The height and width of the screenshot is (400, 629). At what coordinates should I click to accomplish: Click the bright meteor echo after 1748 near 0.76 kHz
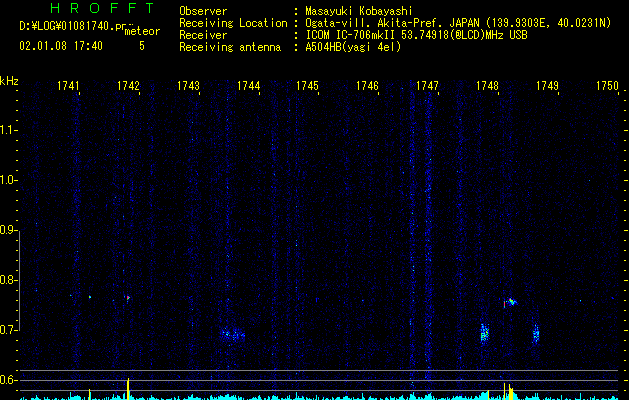[511, 302]
